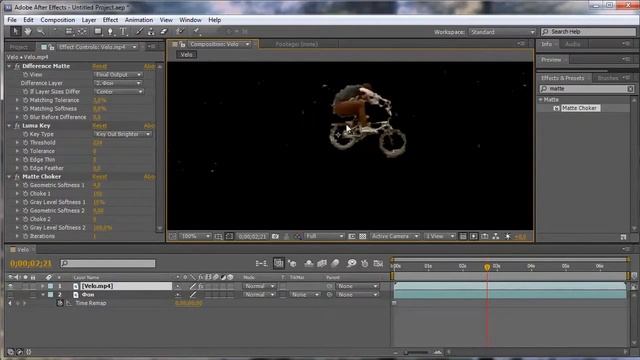Reset the Difference Matte effect
This screenshot has width=640, height=360.
pos(99,66)
